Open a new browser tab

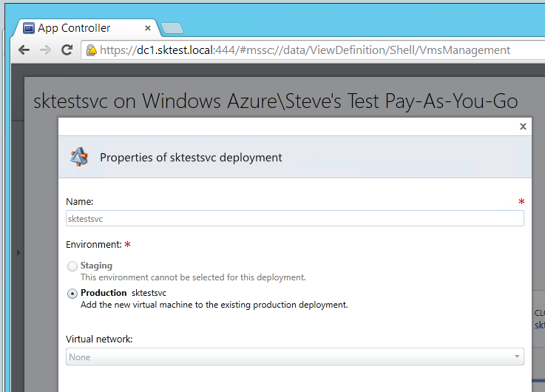172,28
